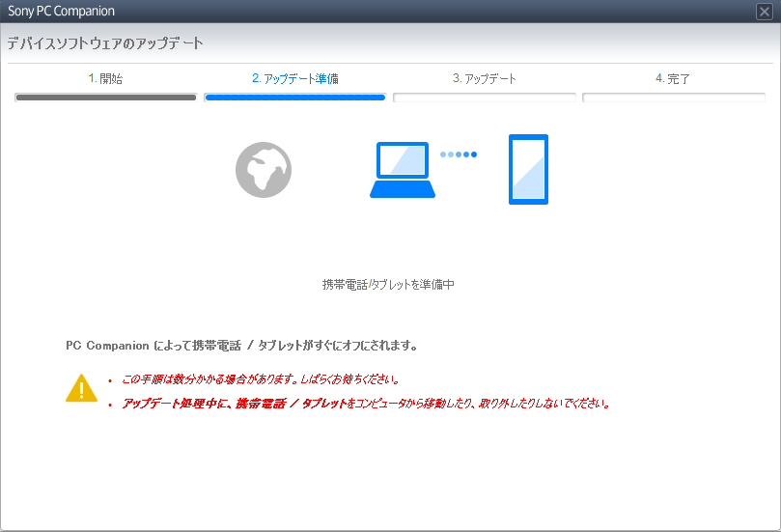Click the blue progress bar under アップデート準備
The width and height of the screenshot is (781, 532).
(295, 98)
